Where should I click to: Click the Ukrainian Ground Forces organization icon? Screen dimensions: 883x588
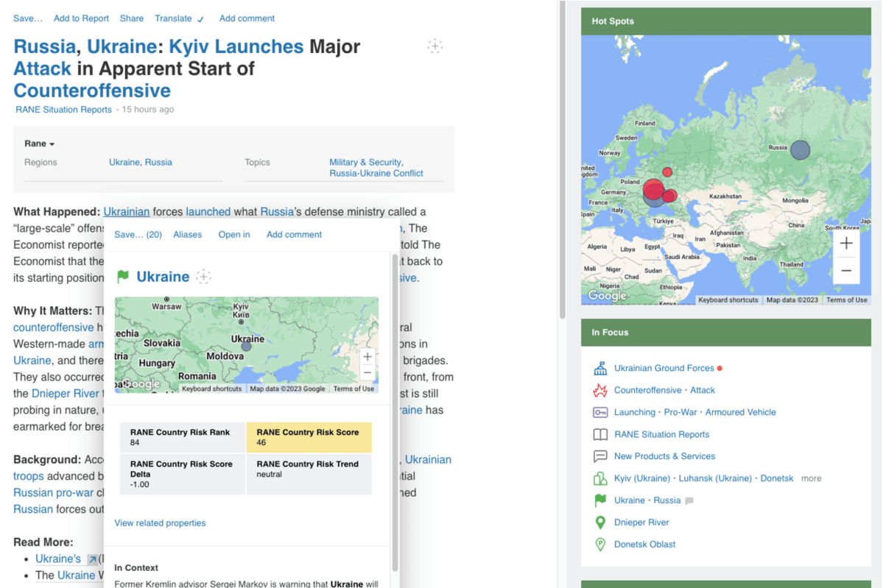[x=600, y=369]
